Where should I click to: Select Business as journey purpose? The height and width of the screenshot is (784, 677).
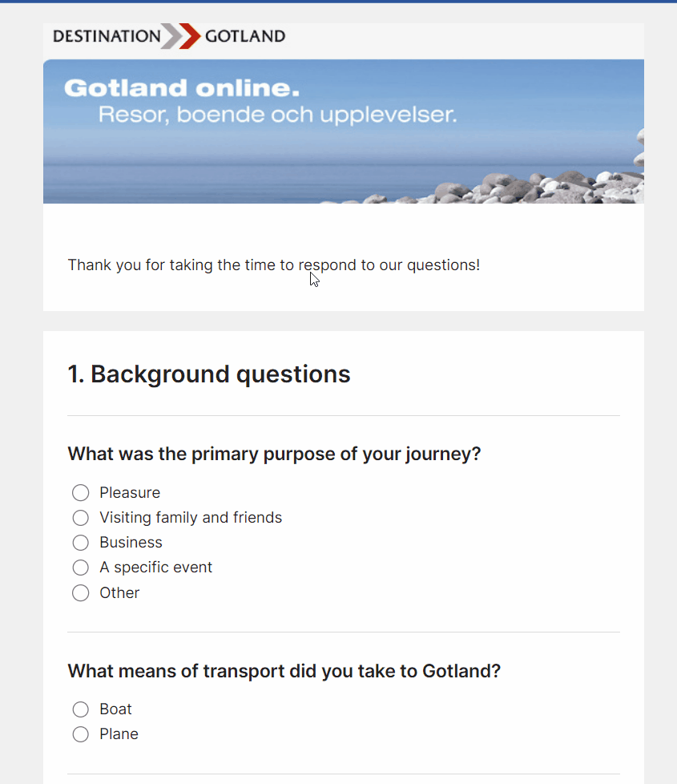80,543
